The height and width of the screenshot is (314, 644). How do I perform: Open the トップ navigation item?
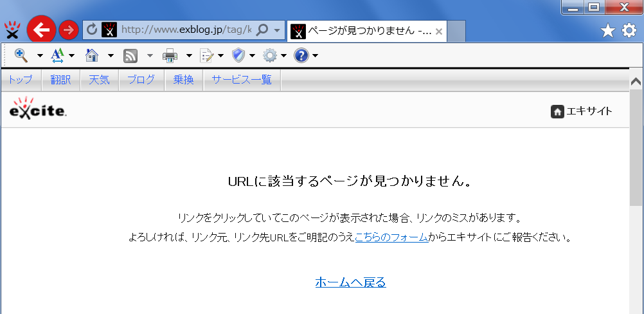(21, 80)
